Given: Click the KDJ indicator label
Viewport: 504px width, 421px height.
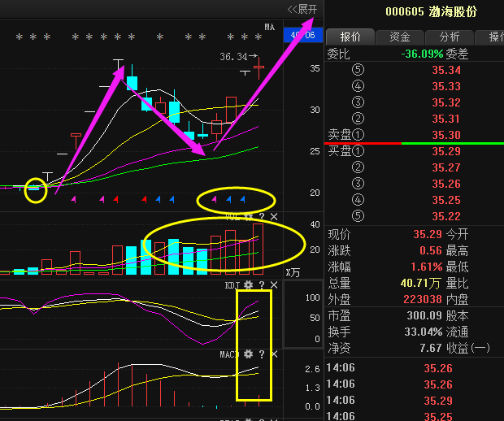Looking at the screenshot, I should (x=232, y=285).
